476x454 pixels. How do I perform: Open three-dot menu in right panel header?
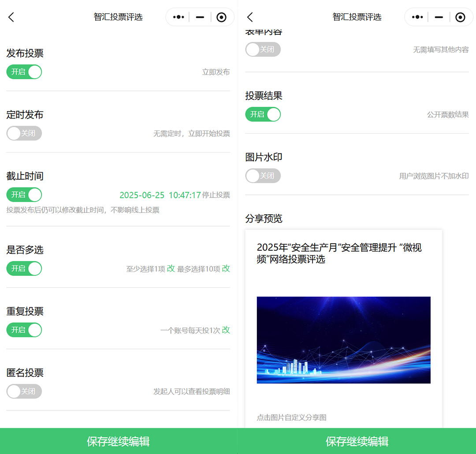[417, 17]
